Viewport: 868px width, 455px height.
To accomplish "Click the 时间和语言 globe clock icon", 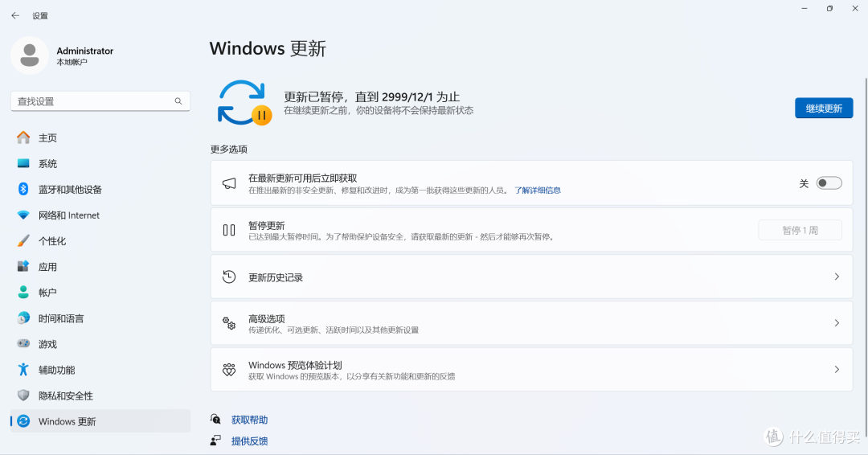I will (x=23, y=318).
